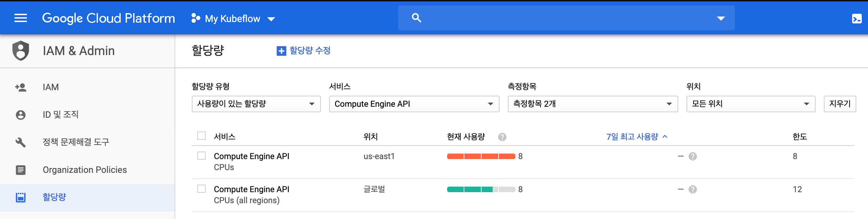Screen dimensions: 868x219
Task: Toggle select-all checkbox in table header
Action: 201,136
